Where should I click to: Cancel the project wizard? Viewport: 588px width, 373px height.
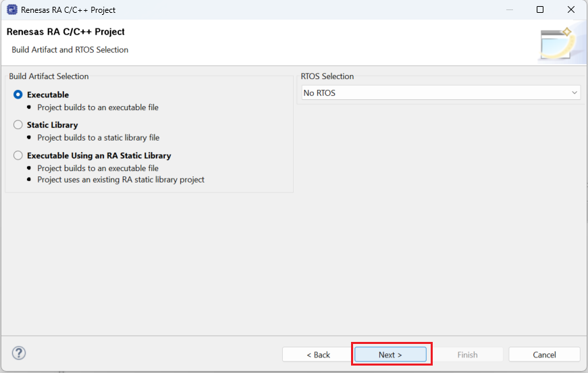point(544,355)
